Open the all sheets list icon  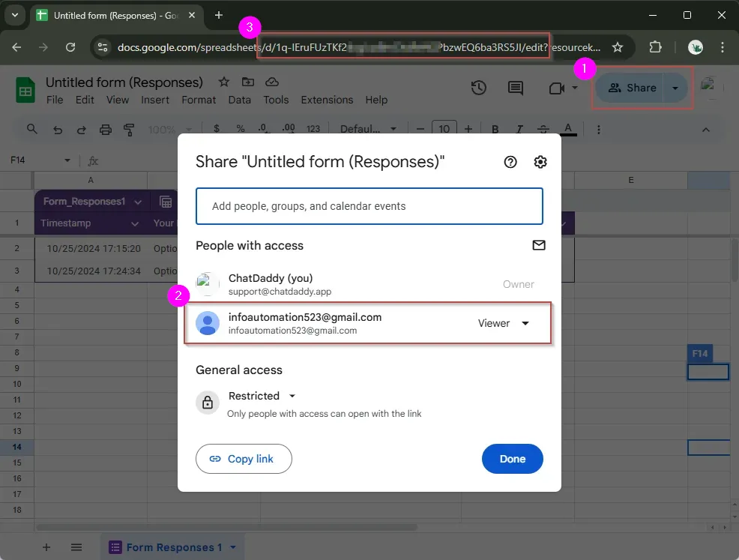[76, 547]
